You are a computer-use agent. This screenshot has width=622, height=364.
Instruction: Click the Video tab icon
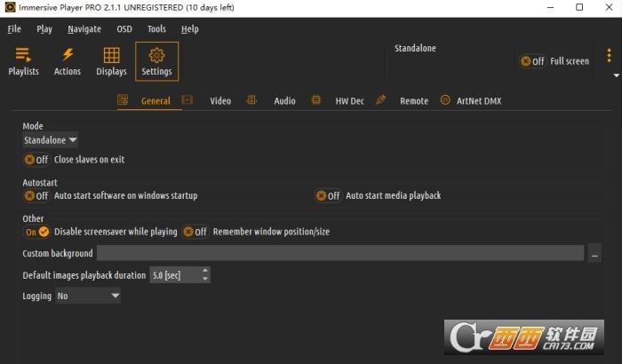tap(187, 100)
